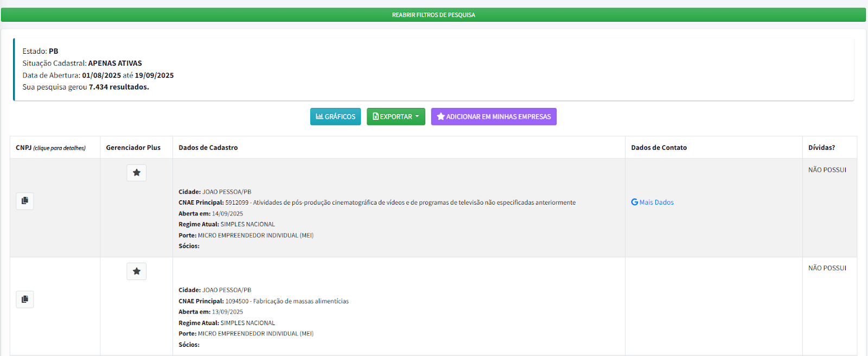Copy the CNPJ of the first company
Viewport: 868px width, 356px height.
(25, 201)
